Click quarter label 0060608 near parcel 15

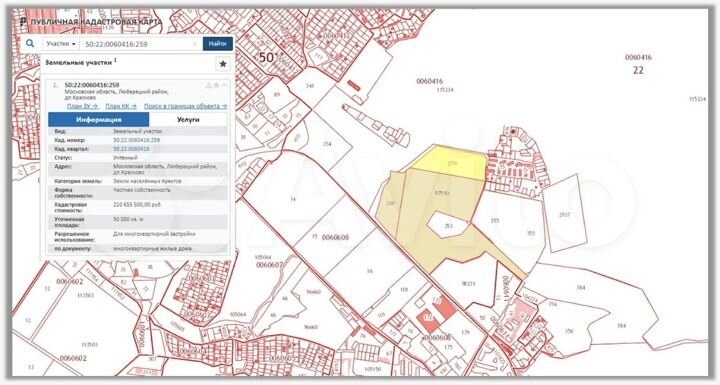tap(335, 238)
